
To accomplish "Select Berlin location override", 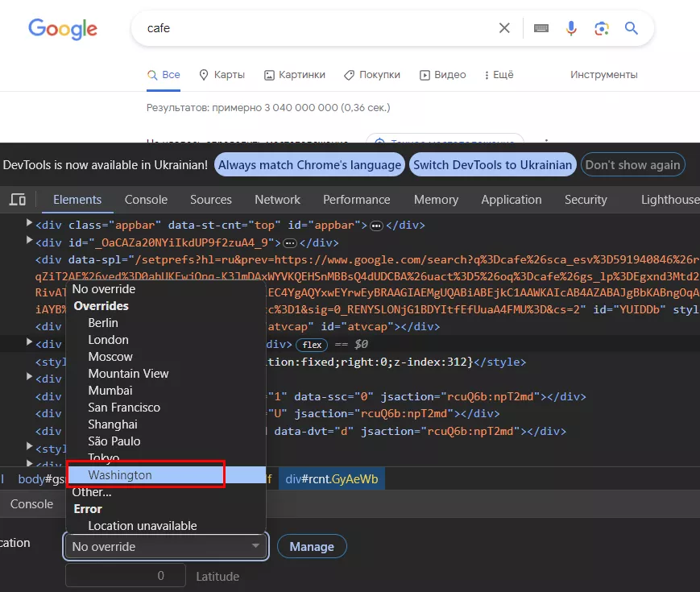I will point(166,323).
